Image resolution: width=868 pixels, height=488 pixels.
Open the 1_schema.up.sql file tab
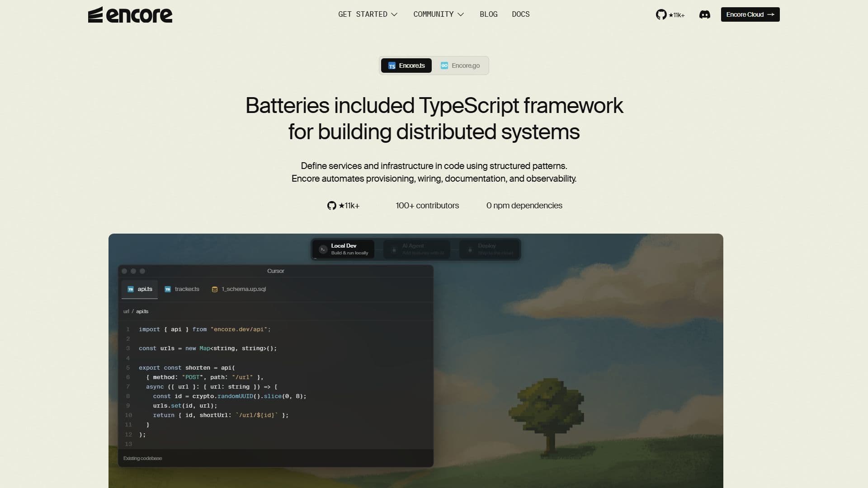click(239, 289)
